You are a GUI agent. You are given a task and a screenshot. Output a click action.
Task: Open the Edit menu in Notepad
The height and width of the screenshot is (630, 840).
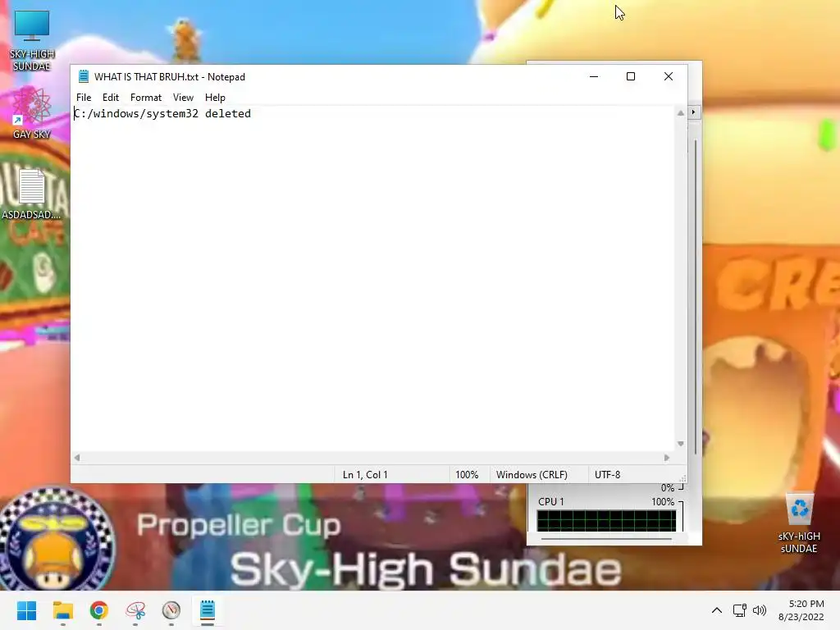[111, 98]
